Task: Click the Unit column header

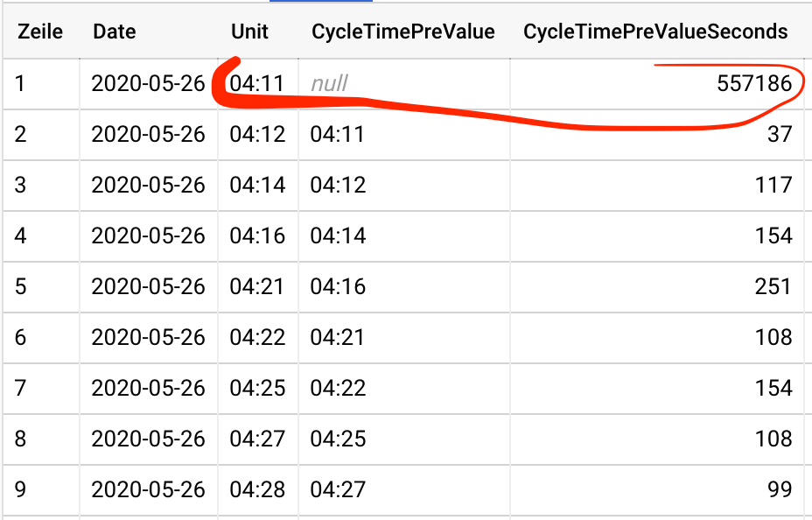Action: (x=249, y=32)
